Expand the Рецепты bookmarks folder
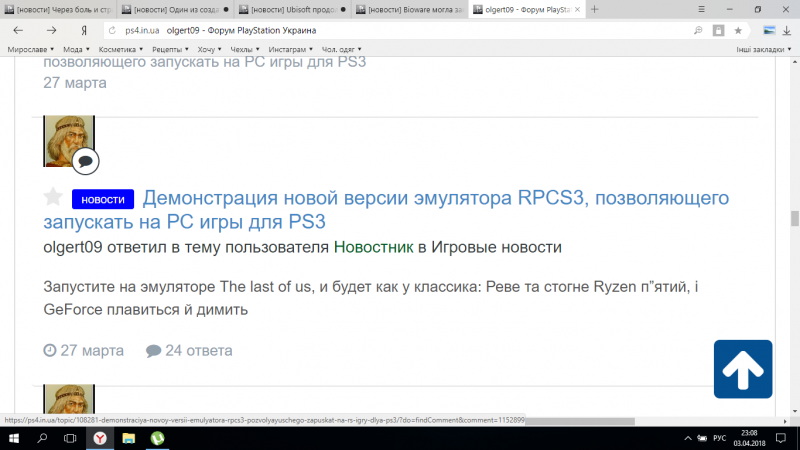The image size is (800, 450). click(170, 49)
